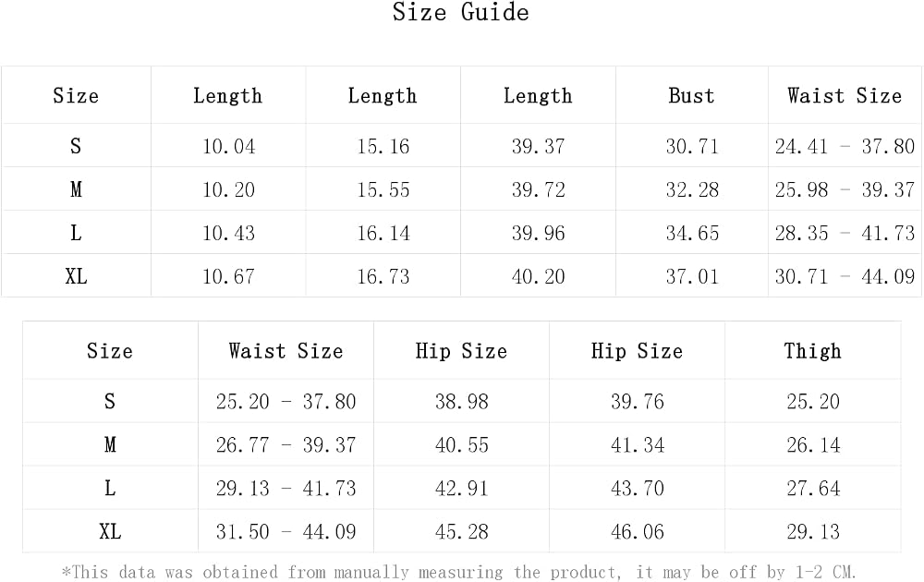The height and width of the screenshot is (582, 924).
Task: Click the thigh value 29.13
Action: 812,531
